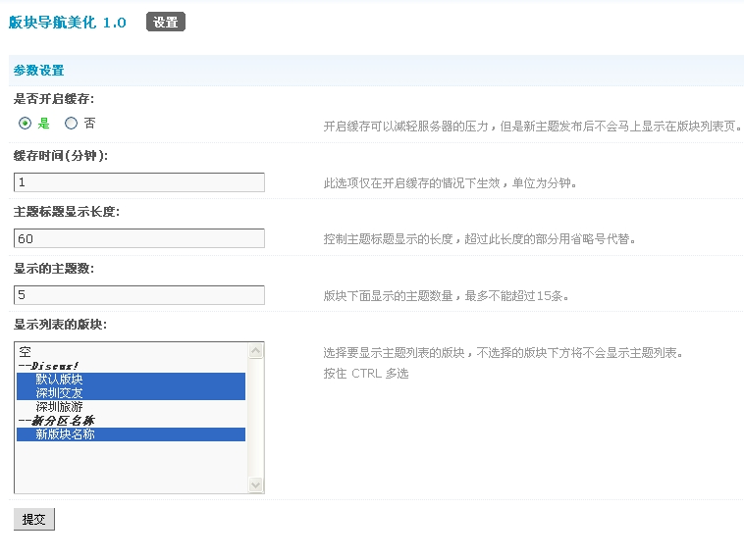Click the --Discuz! group header in list
The width and height of the screenshot is (744, 560).
click(49, 365)
